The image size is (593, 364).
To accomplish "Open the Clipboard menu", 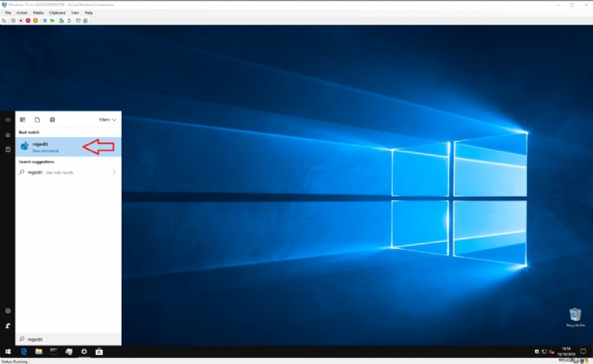I will tap(57, 13).
